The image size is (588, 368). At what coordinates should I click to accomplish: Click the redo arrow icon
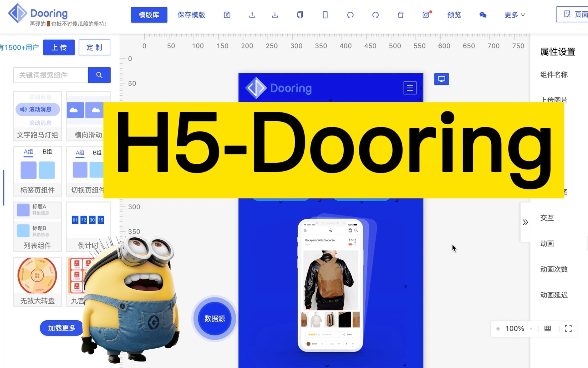[375, 15]
